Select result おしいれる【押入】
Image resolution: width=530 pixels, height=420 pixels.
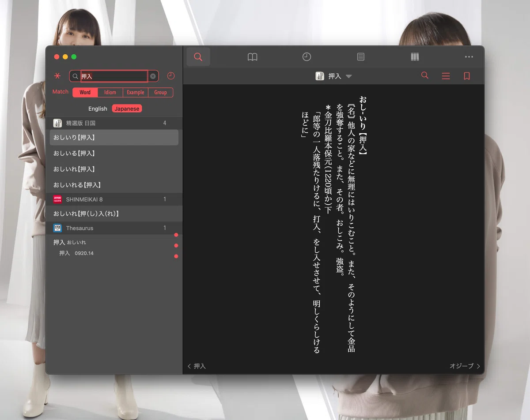pyautogui.click(x=114, y=185)
